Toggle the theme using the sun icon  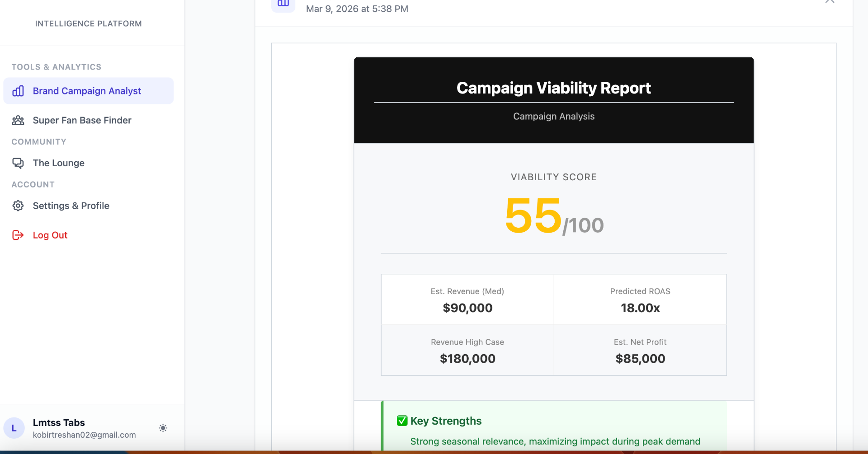click(163, 428)
